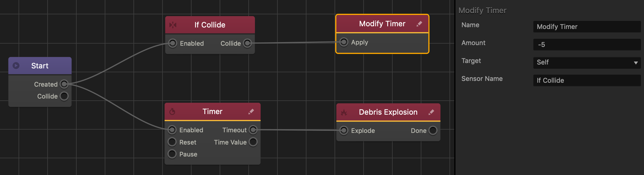This screenshot has width=644, height=175.
Task: Click the Target dropdown arrow
Action: point(636,63)
